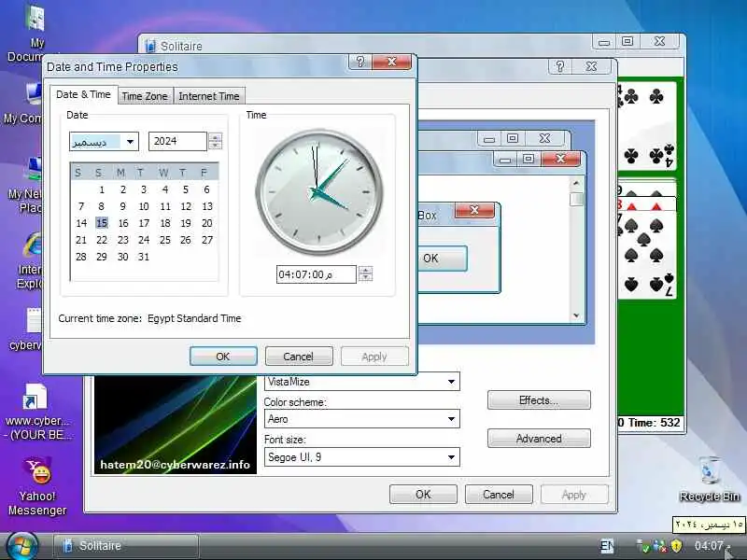Select day 15 in the calendar
The height and width of the screenshot is (560, 747).
tap(102, 223)
